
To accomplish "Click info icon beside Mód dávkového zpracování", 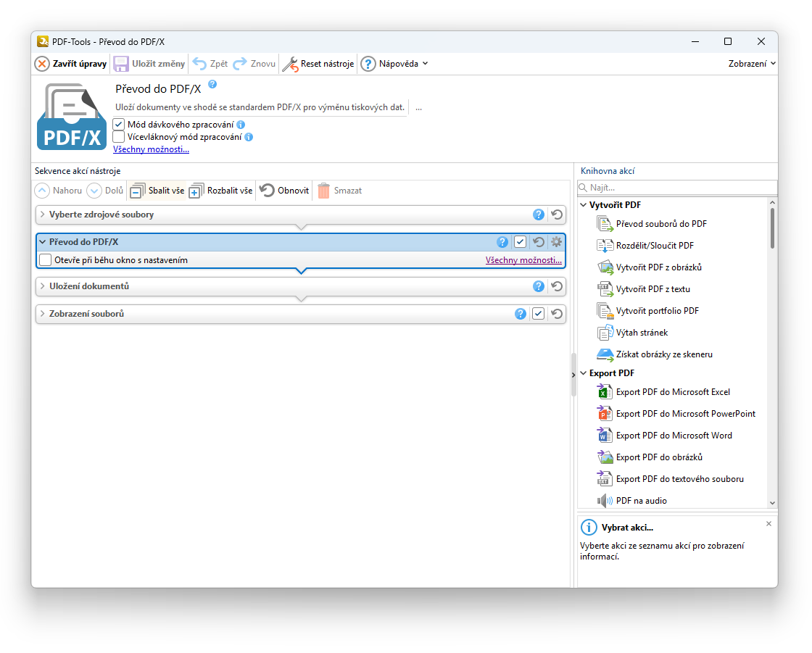I will pyautogui.click(x=241, y=125).
